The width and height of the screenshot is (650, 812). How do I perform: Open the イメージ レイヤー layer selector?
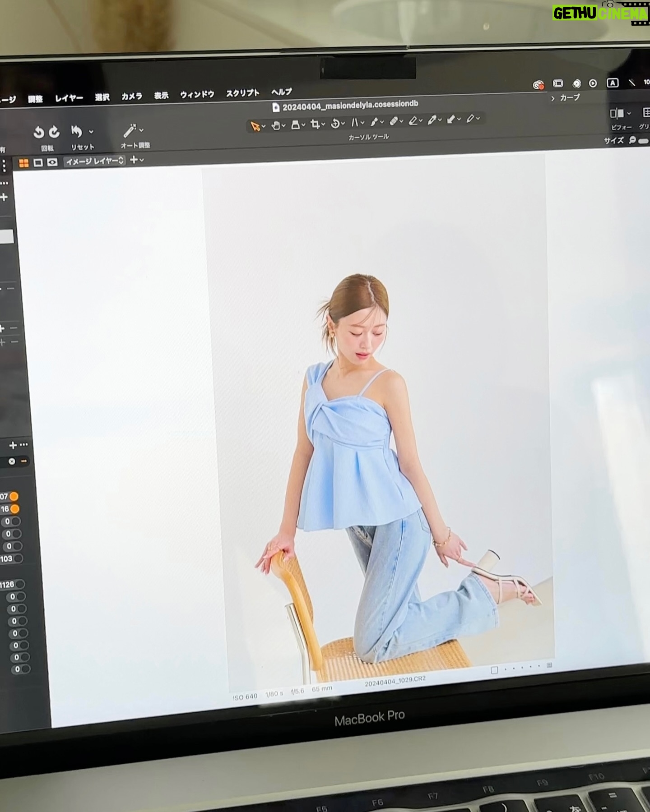click(94, 161)
